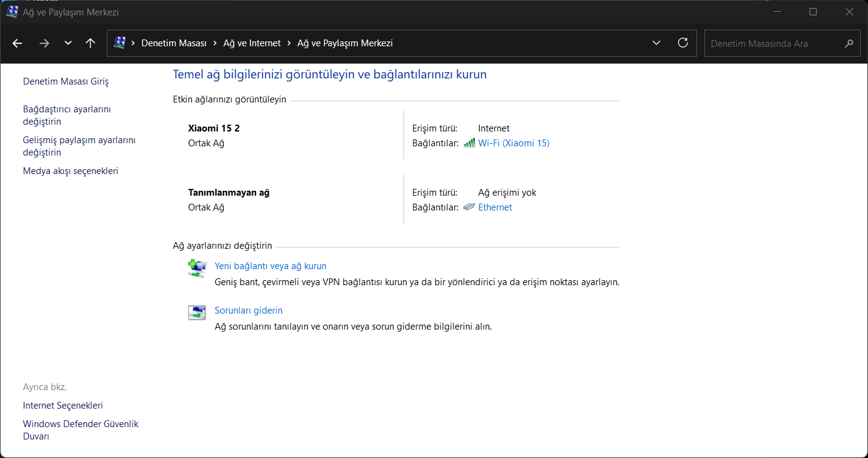Expand chevron after Ağ ve Internet
The image size is (868, 458).
289,43
